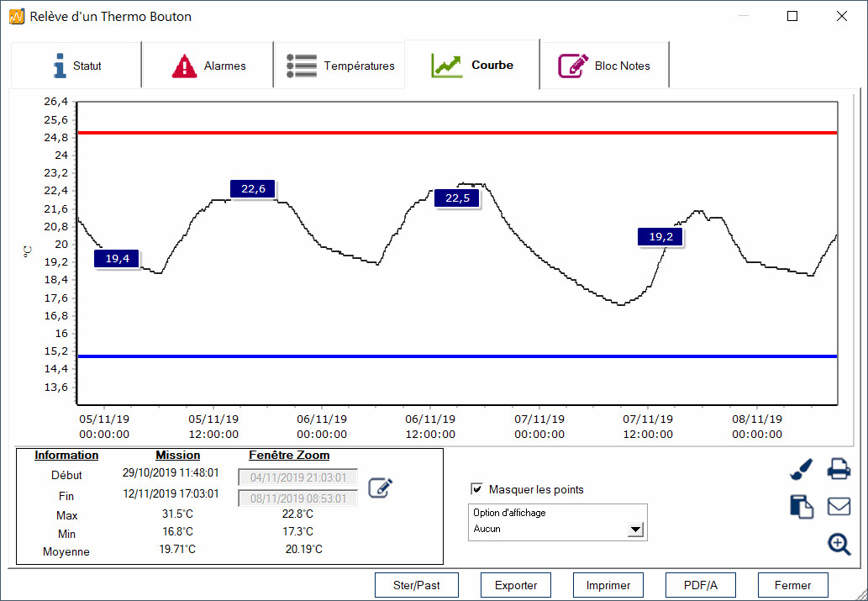Click the zoom window start date field
868x601 pixels.
pos(297,477)
